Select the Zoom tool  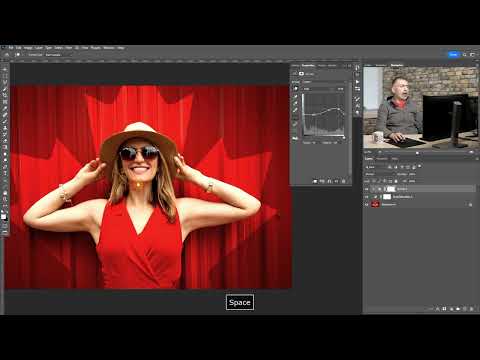[x=5, y=199]
